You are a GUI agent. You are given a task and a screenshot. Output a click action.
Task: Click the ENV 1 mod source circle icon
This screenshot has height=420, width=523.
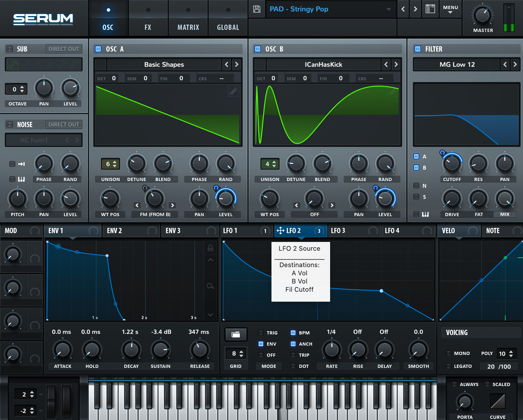[x=94, y=231]
